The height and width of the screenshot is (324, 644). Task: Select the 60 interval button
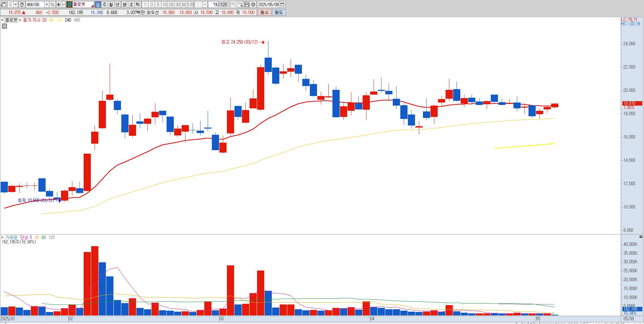coord(184,4)
